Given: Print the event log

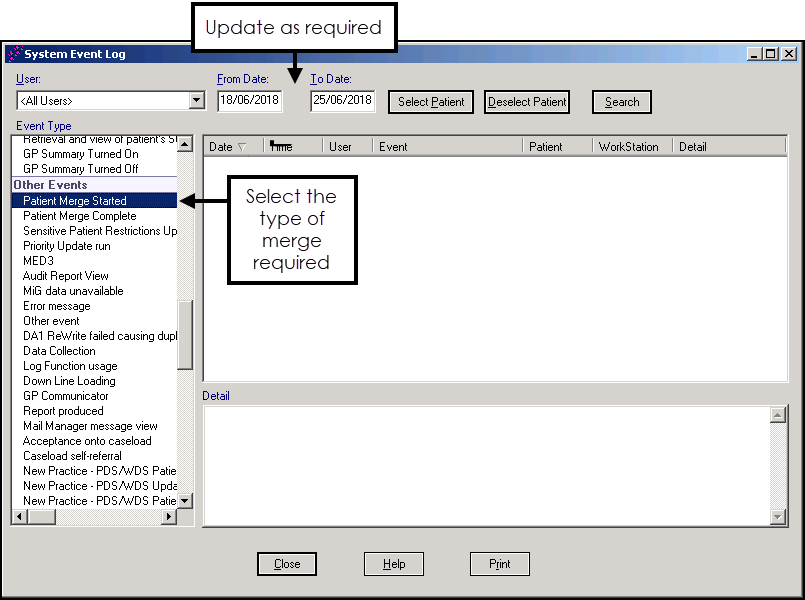Looking at the screenshot, I should [500, 564].
